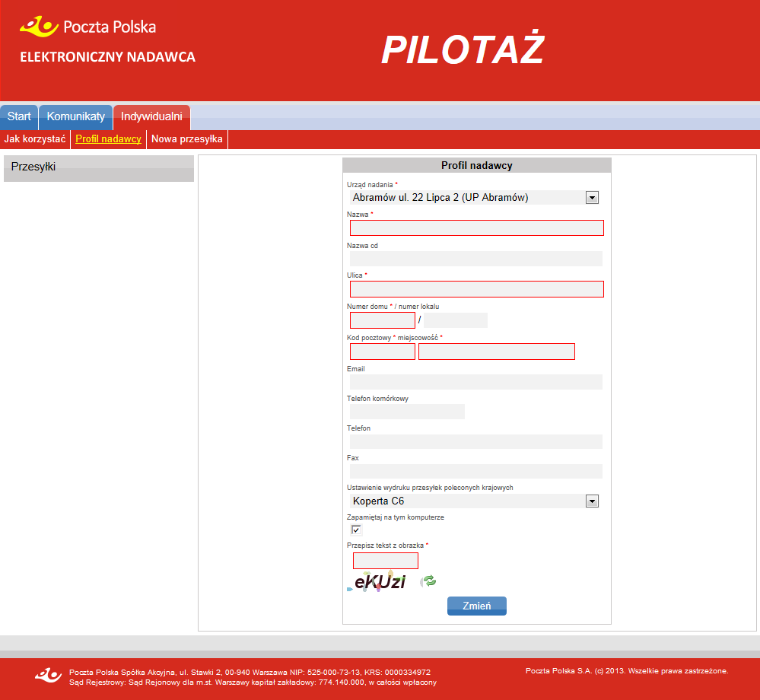The width and height of the screenshot is (760, 700).
Task: Go to 'Profil nadawcy' submenu link
Action: (x=108, y=139)
